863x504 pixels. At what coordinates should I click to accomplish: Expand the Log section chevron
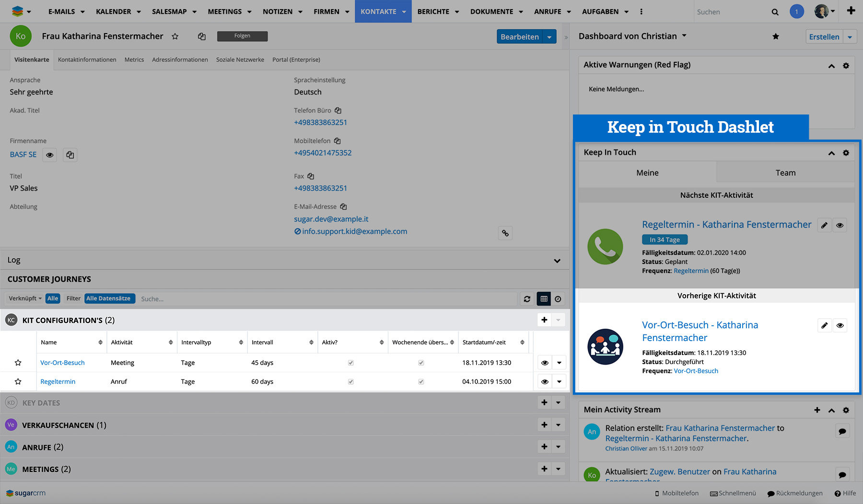coord(557,261)
